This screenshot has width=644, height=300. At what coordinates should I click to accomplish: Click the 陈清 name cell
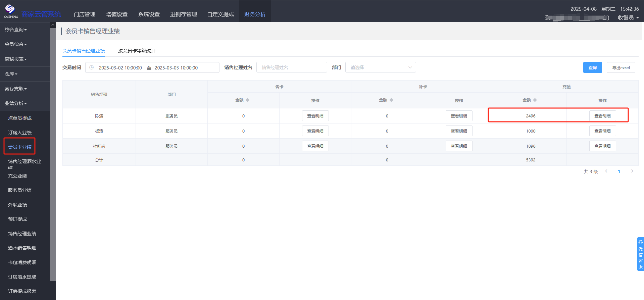tap(99, 116)
